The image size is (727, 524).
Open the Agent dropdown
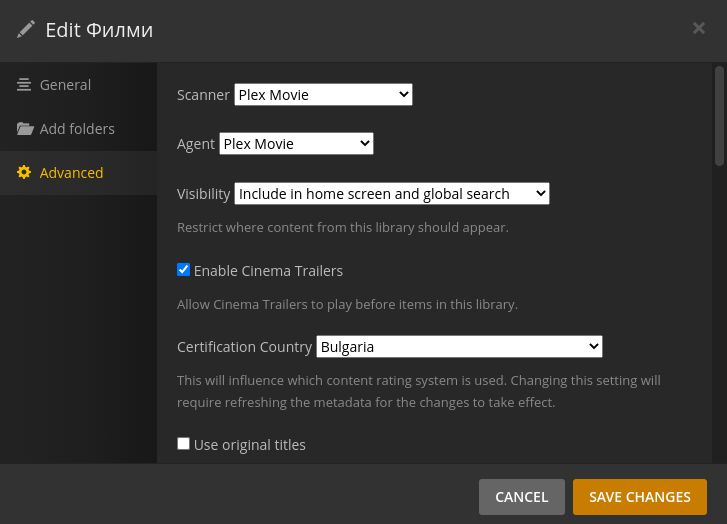click(x=296, y=144)
